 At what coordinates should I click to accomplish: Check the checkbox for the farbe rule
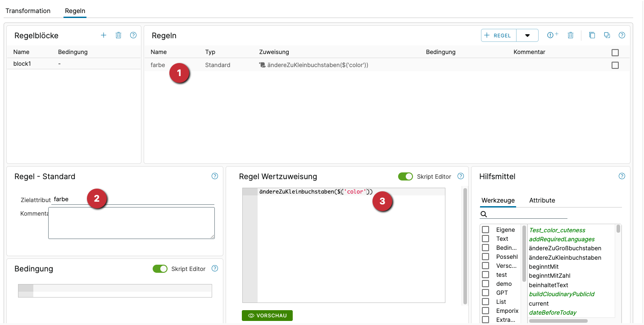pos(615,65)
